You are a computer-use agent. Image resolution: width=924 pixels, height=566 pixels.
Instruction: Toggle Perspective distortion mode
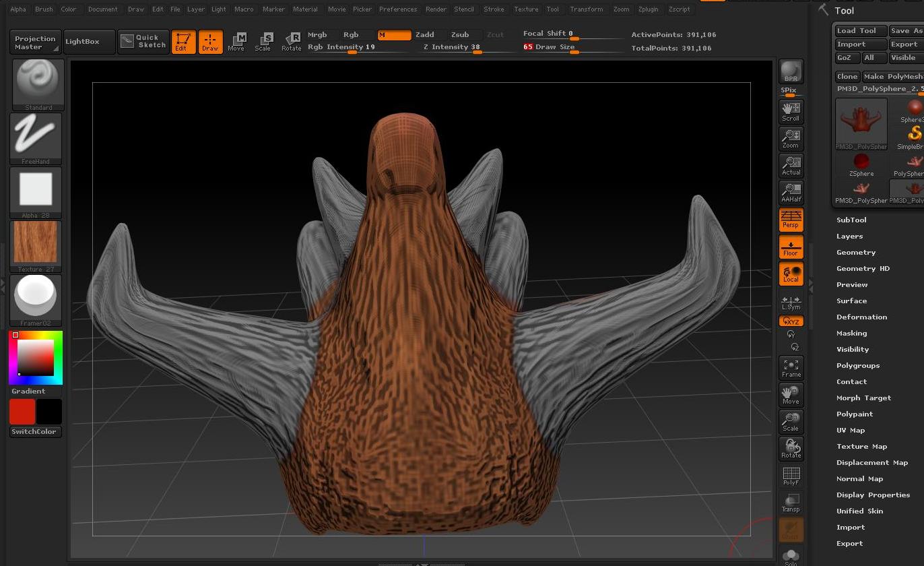pyautogui.click(x=790, y=219)
